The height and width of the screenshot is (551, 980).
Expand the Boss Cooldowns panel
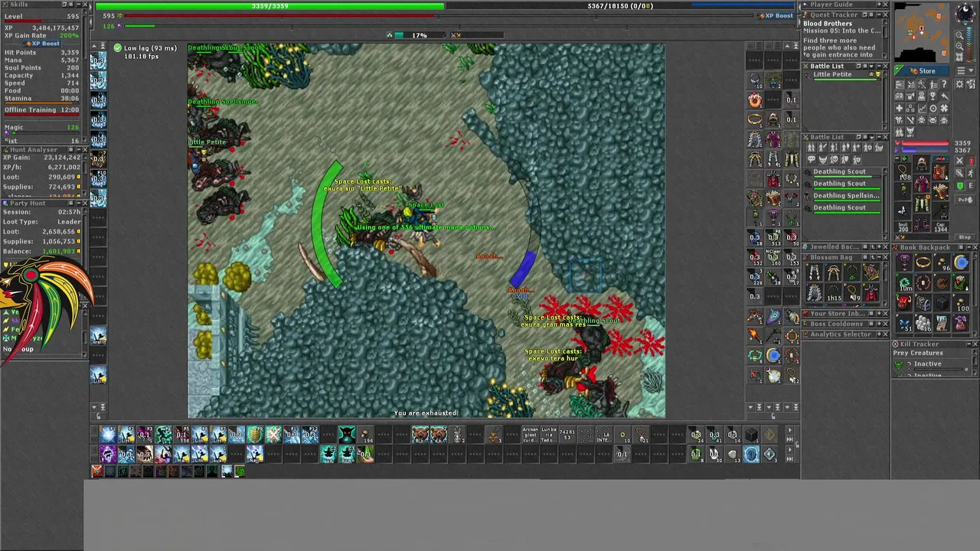point(879,324)
